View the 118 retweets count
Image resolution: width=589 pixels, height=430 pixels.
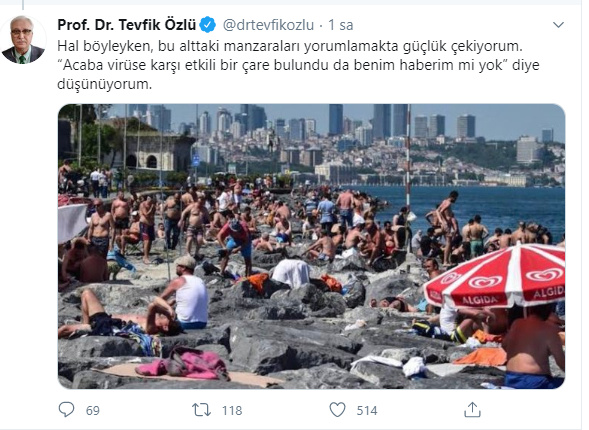coord(232,410)
